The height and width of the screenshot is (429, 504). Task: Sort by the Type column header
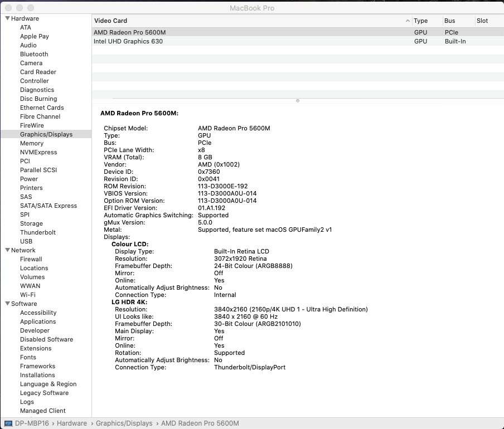pyautogui.click(x=421, y=21)
